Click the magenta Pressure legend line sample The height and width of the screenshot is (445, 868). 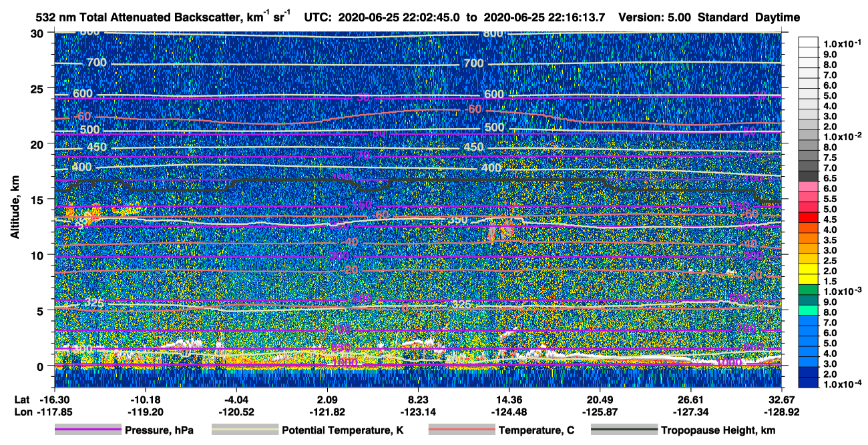[x=87, y=430]
